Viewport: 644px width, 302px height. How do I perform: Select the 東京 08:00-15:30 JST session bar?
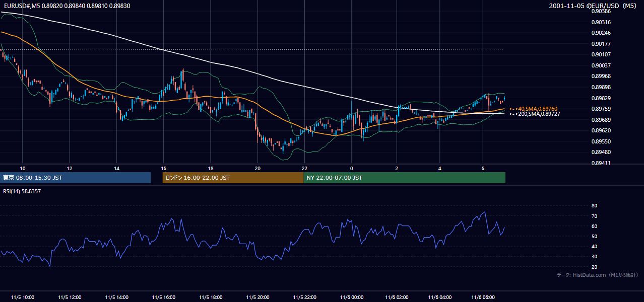coord(76,178)
